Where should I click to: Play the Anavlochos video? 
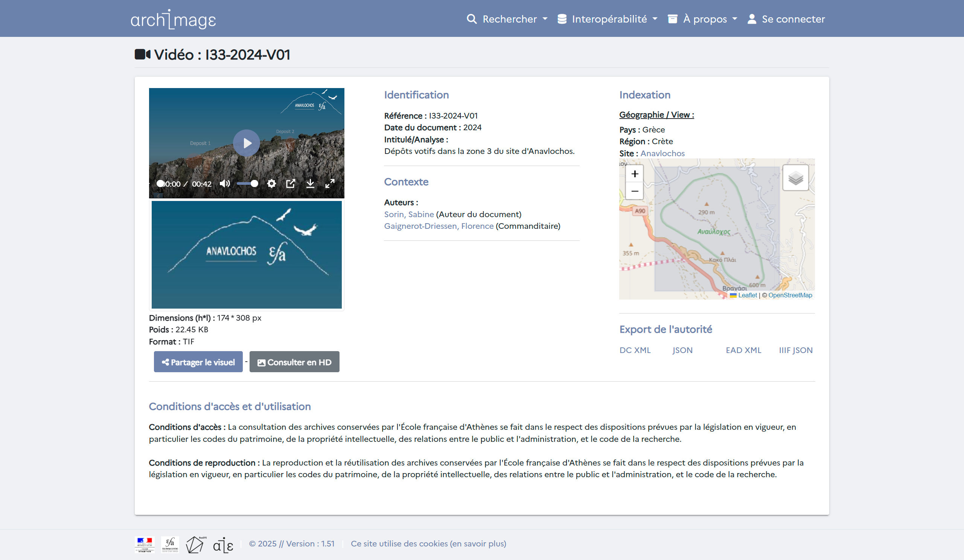(246, 143)
